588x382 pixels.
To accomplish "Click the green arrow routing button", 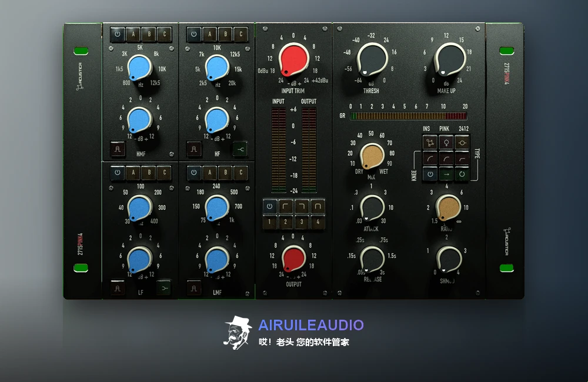I will click(x=446, y=175).
